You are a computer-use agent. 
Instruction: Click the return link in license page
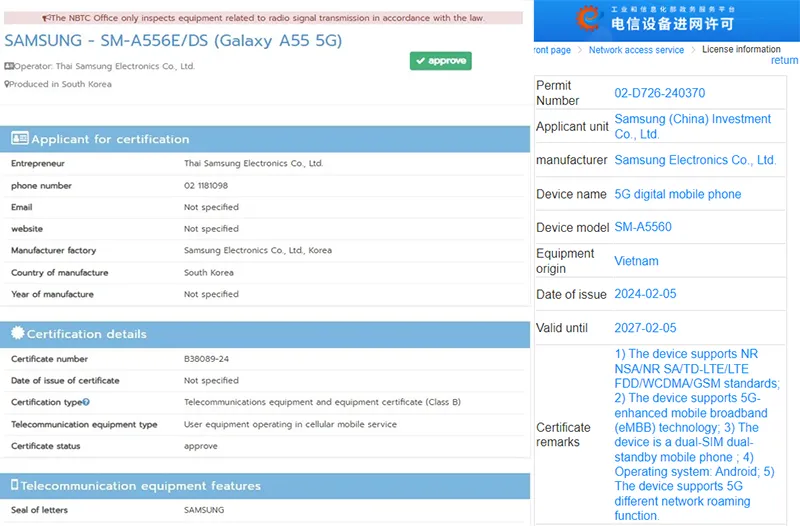[784, 60]
